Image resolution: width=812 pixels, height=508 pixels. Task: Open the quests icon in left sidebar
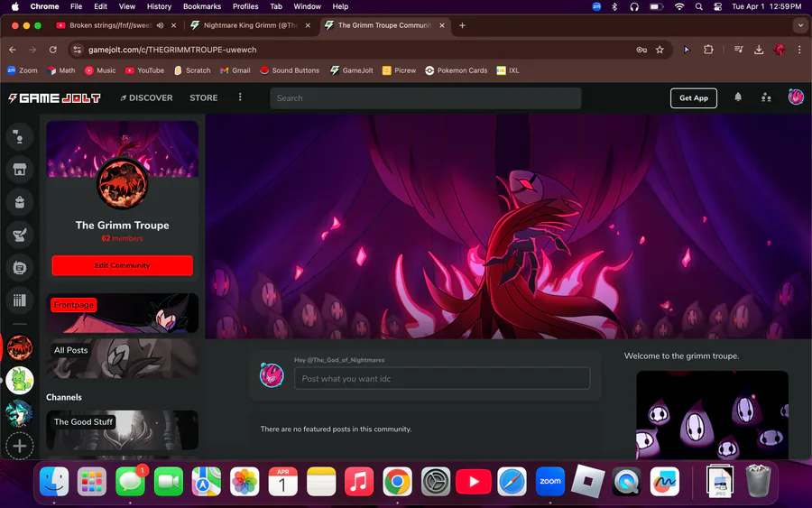pyautogui.click(x=20, y=236)
